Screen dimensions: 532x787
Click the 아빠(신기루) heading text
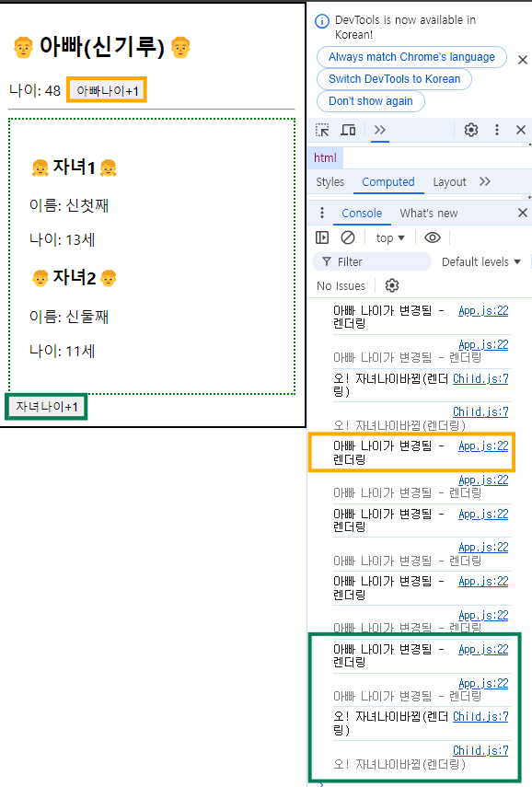click(x=102, y=47)
